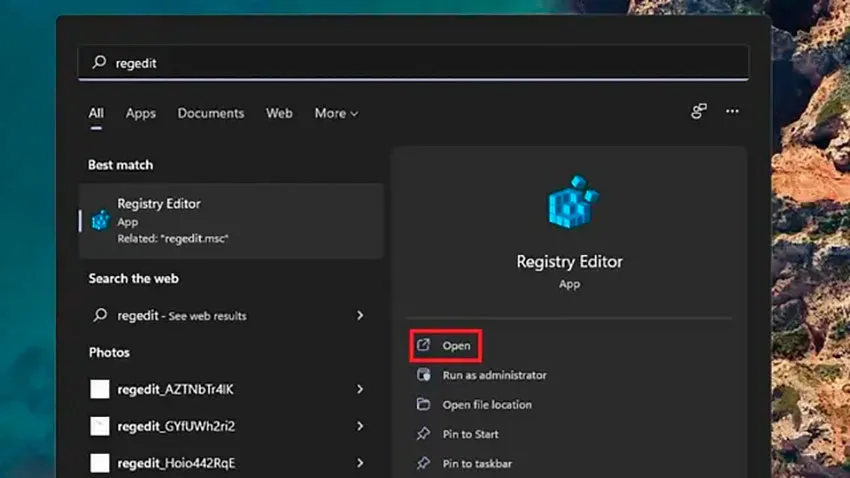Viewport: 850px width, 478px height.
Task: Expand the More filter dropdown
Action: (336, 113)
